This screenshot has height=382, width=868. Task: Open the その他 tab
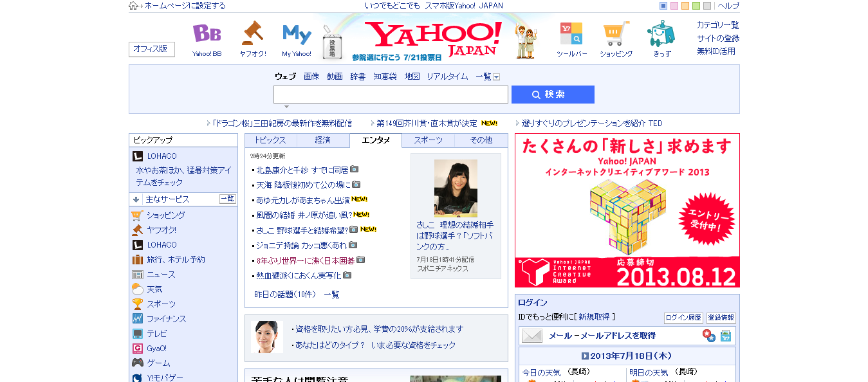[x=481, y=140]
